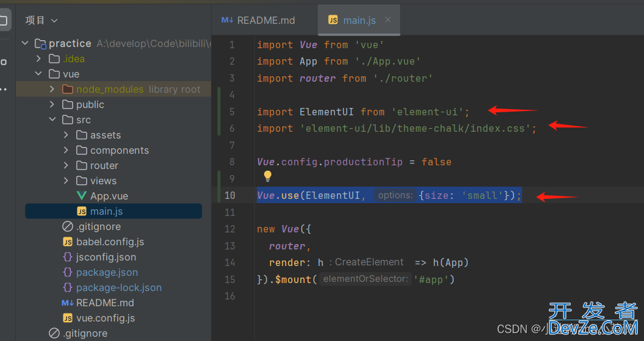Click the Vue icon beside App.vue

click(82, 196)
